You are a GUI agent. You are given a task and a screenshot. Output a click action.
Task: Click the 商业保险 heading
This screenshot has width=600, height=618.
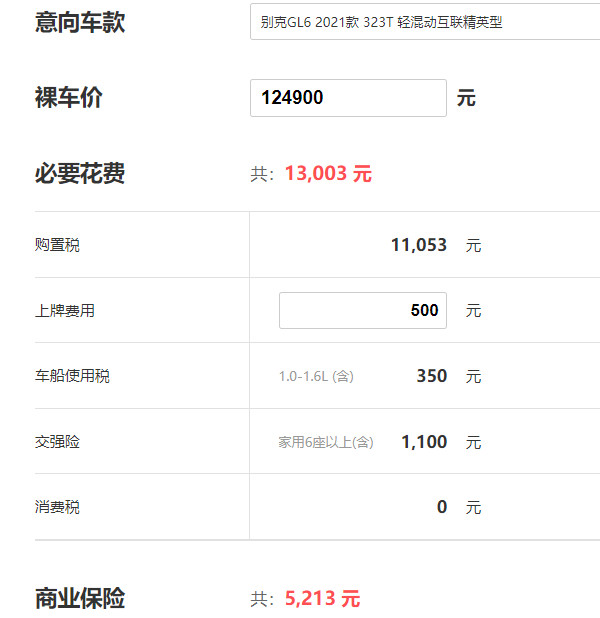(x=80, y=598)
